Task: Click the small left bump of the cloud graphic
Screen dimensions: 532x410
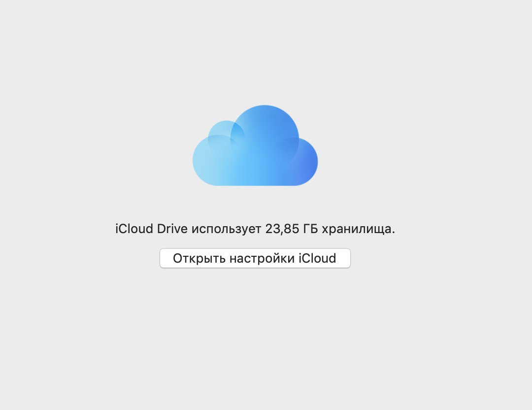Action: [x=226, y=131]
